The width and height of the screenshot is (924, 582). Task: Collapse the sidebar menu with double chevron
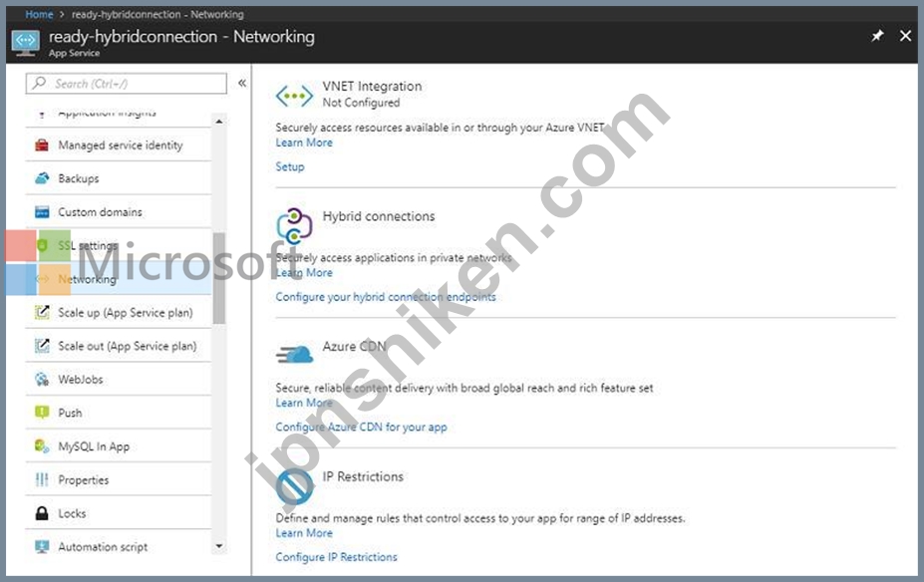coord(242,83)
